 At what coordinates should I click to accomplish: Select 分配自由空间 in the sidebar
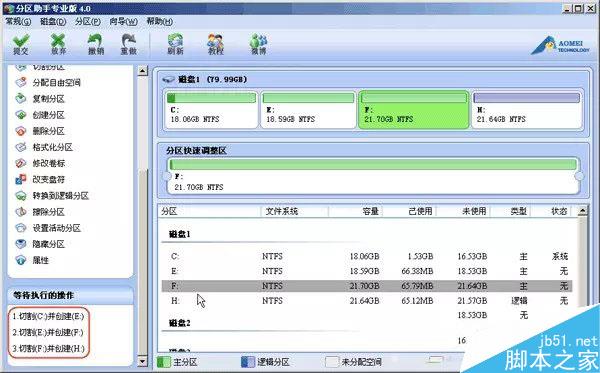pos(49,82)
